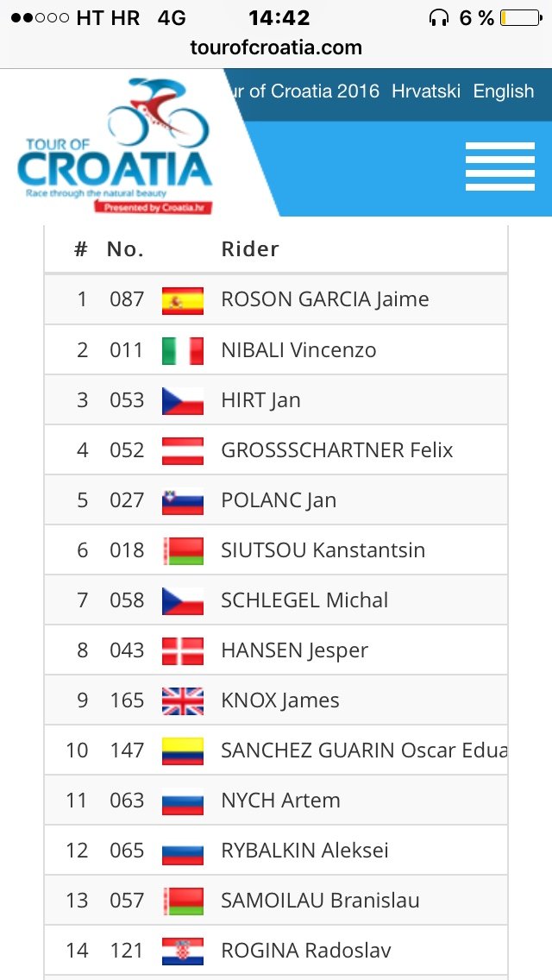Tap the Tour of Croatia logo
Viewport: 552px width, 980px height.
[115, 146]
